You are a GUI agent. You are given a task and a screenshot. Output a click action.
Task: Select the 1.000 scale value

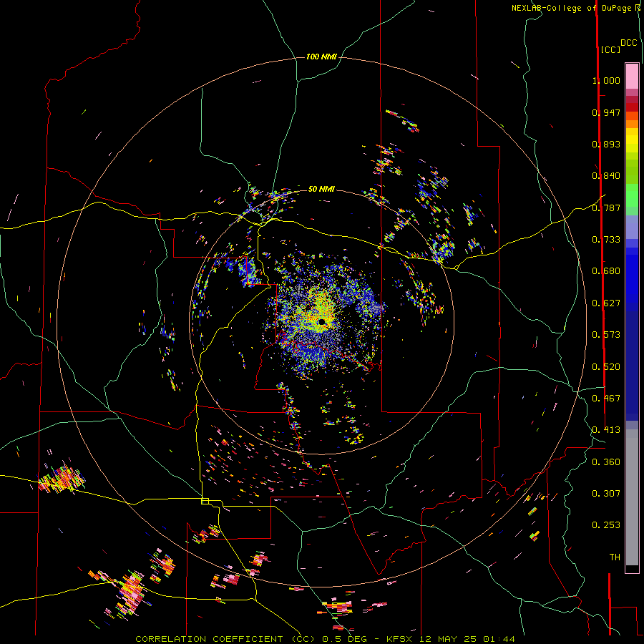tap(606, 80)
